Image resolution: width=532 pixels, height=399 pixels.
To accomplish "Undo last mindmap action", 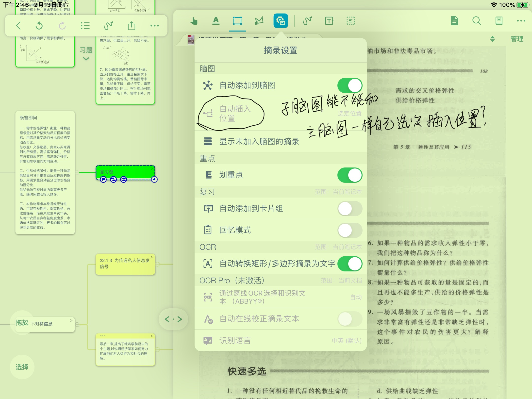I will point(39,26).
